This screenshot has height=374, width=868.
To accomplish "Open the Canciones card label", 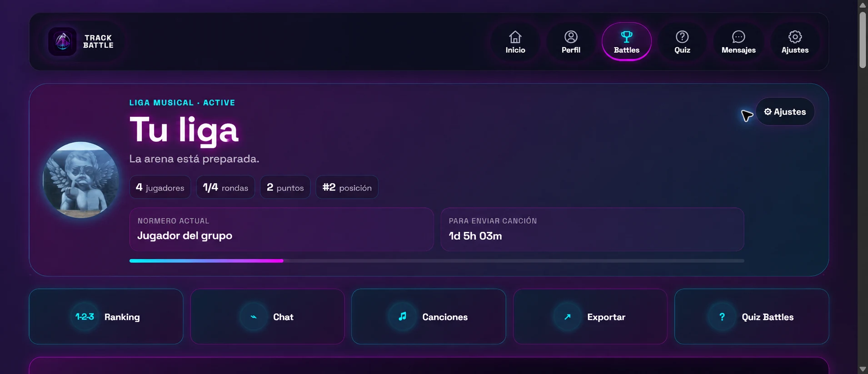I will (445, 317).
